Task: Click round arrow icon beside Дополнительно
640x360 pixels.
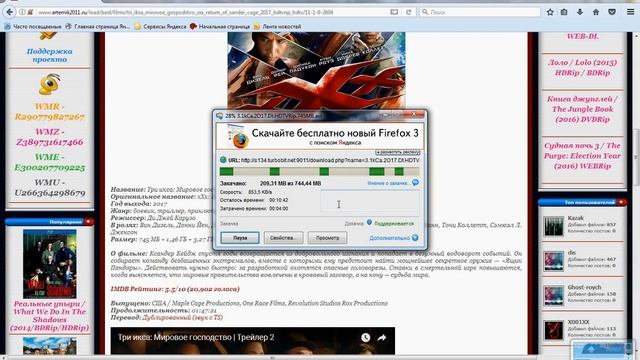Action: 415,238
